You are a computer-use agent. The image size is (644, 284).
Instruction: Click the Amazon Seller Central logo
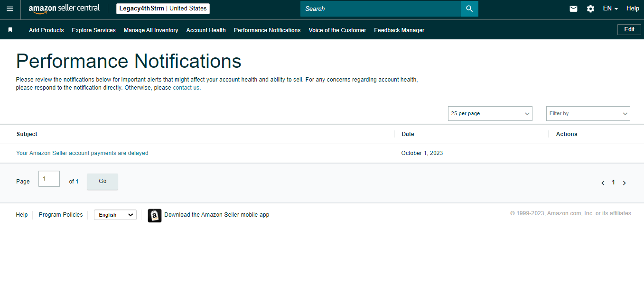(x=64, y=9)
